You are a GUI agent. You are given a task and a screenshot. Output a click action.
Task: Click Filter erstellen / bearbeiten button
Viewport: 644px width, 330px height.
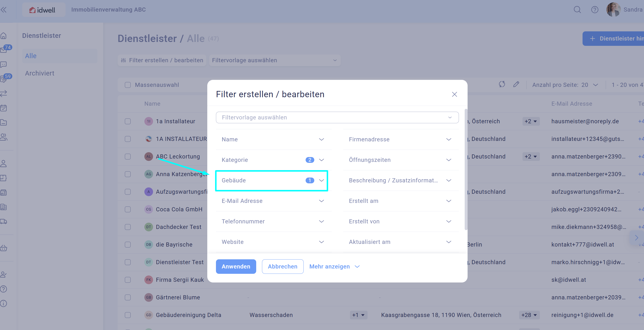[x=162, y=60]
